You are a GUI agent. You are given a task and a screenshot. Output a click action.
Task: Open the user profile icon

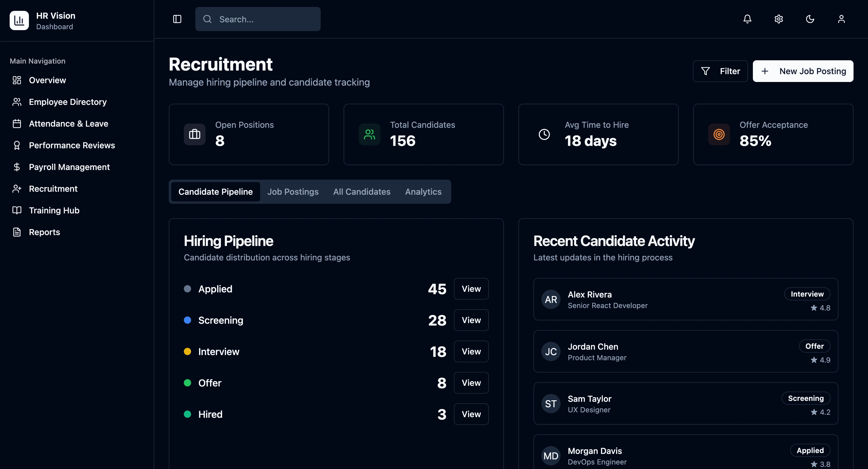(x=841, y=19)
